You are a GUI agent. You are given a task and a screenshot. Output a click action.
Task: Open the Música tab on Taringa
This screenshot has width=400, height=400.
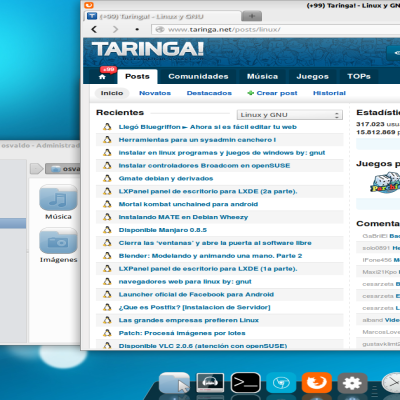262,76
